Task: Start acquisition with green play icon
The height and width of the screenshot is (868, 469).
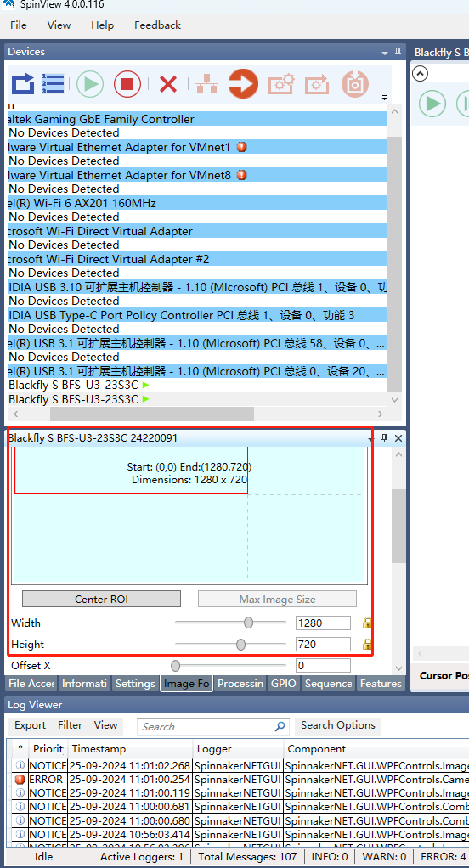Action: pos(90,84)
